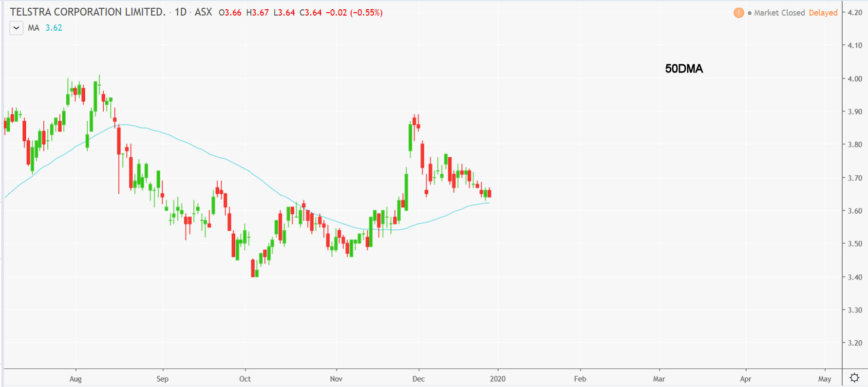This screenshot has height=387, width=868.
Task: Click the 4.10 price scale label
Action: [x=855, y=45]
